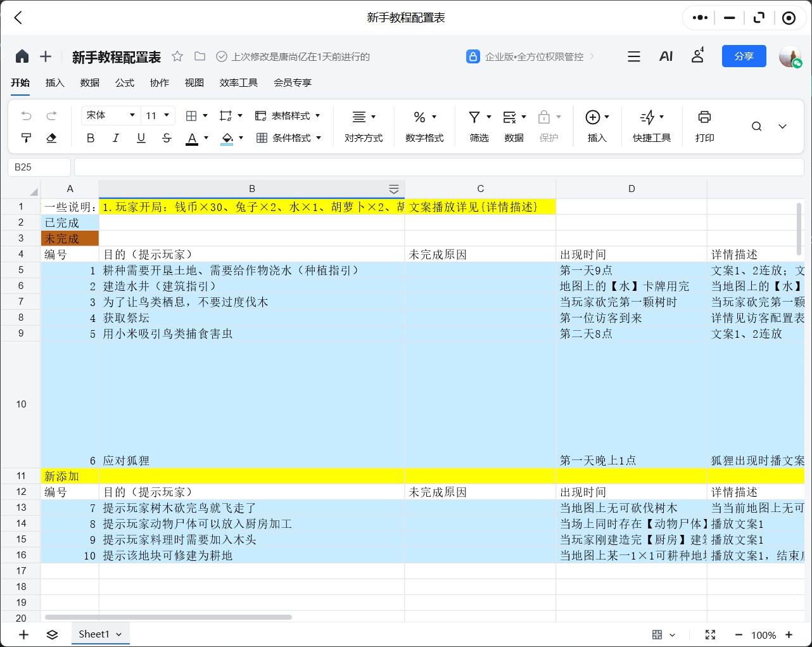Open the font name dropdown
This screenshot has height=647, width=812.
[111, 115]
